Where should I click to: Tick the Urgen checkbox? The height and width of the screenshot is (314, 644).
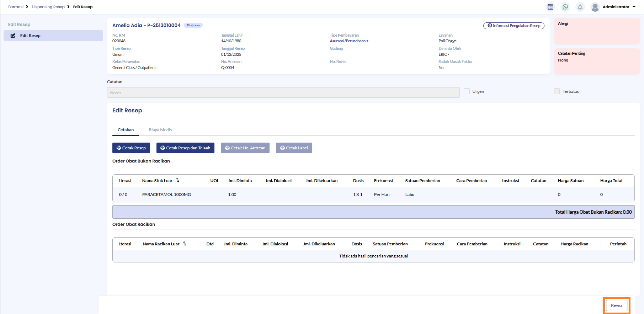467,91
